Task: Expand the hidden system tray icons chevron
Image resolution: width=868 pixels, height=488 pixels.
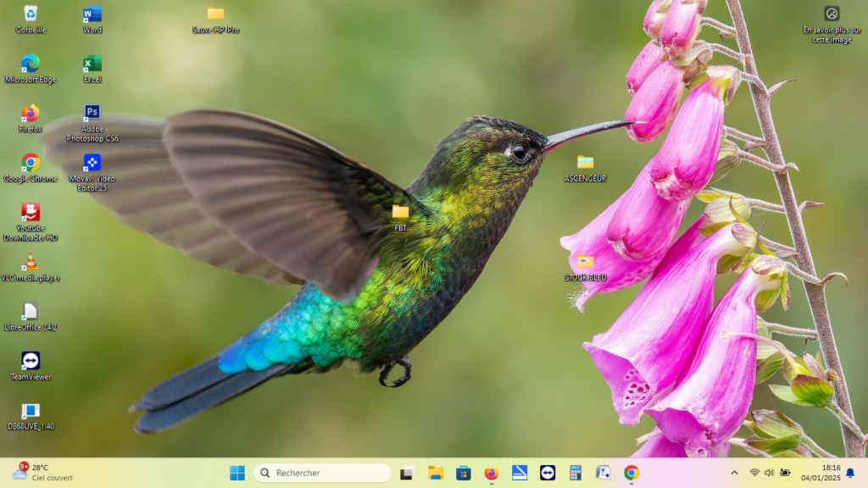Action: coord(734,473)
